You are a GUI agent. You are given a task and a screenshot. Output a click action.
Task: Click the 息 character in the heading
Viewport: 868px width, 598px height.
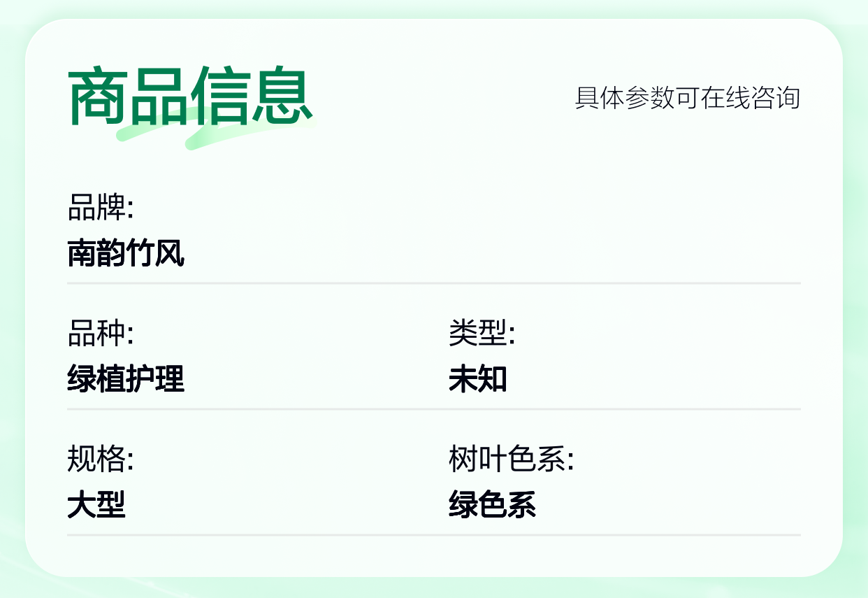[x=282, y=96]
